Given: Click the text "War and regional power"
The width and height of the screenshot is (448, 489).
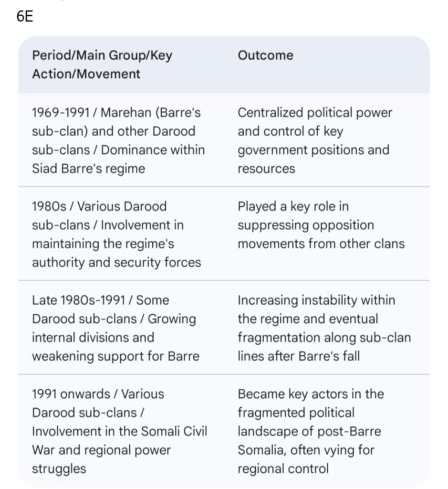Looking at the screenshot, I should pos(101,450).
